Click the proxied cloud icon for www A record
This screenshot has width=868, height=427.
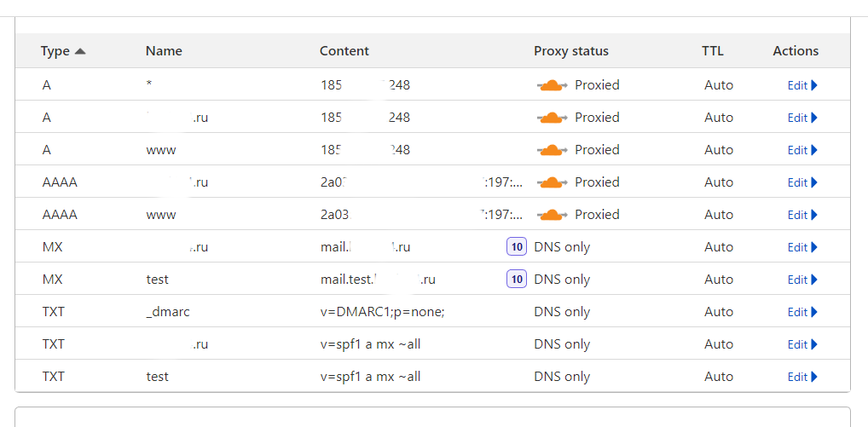[552, 150]
